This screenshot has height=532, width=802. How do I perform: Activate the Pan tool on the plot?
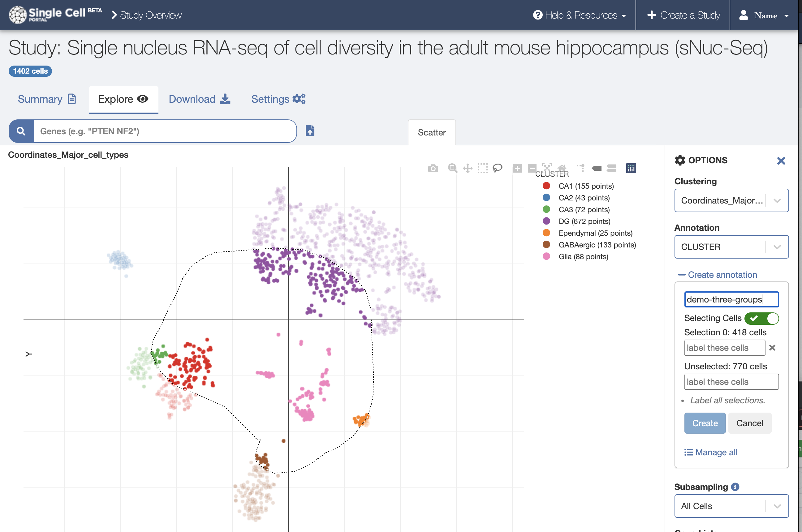[468, 168]
